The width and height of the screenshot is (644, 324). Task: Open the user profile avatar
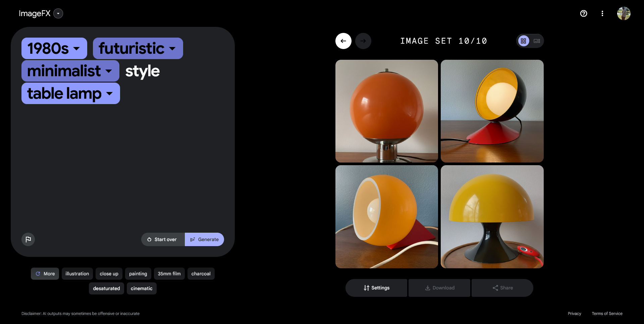click(x=624, y=13)
